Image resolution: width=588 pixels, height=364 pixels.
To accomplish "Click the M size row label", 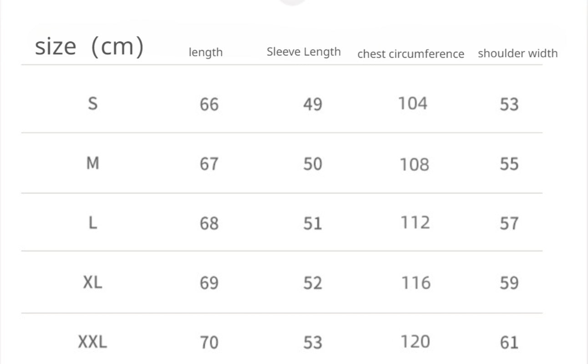I will point(92,163).
